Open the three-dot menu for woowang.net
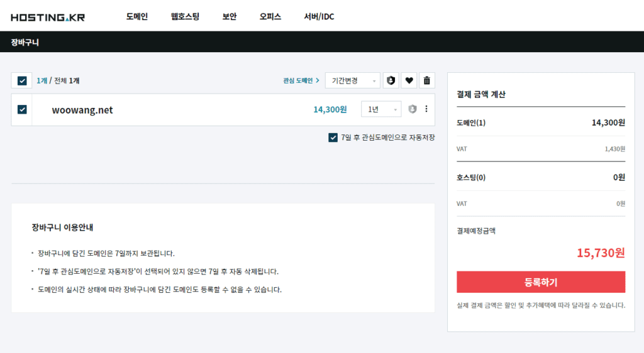This screenshot has width=644, height=353. [x=426, y=109]
